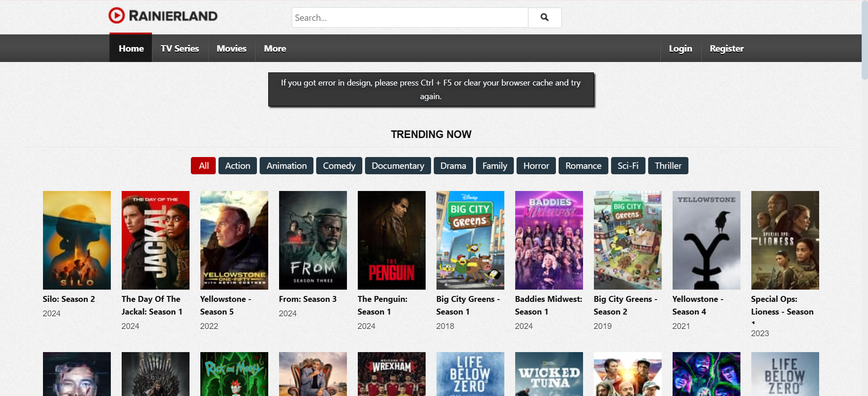Open the Game of Thrones iron throne poster
This screenshot has height=396, width=868.
[x=156, y=374]
